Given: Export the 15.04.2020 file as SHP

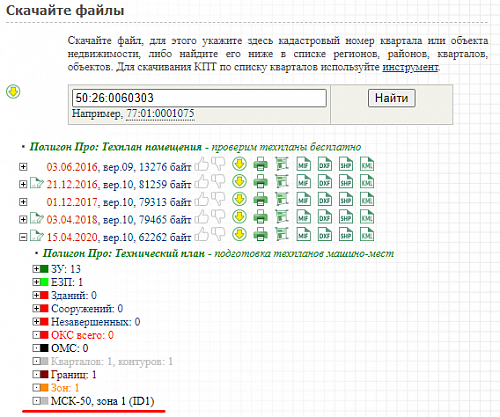Looking at the screenshot, I should click(x=346, y=235).
